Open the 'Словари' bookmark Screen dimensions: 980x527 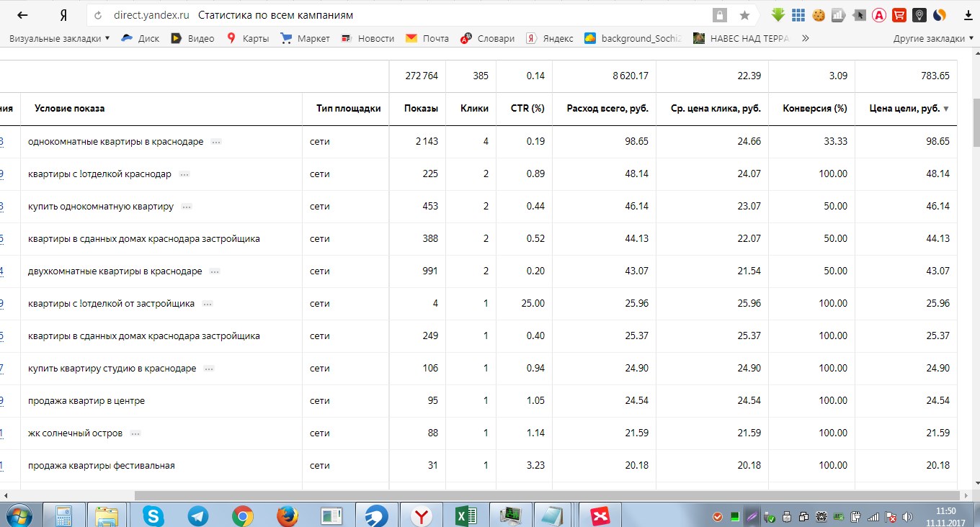[x=487, y=38]
